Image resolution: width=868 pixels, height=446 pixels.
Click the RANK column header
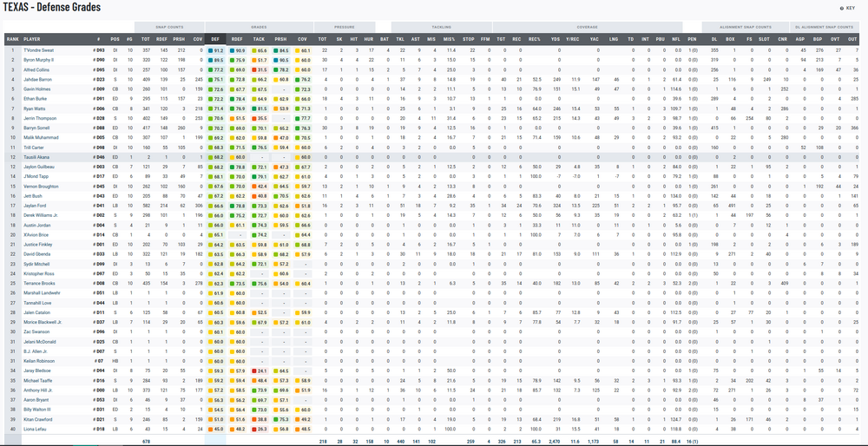tap(12, 39)
